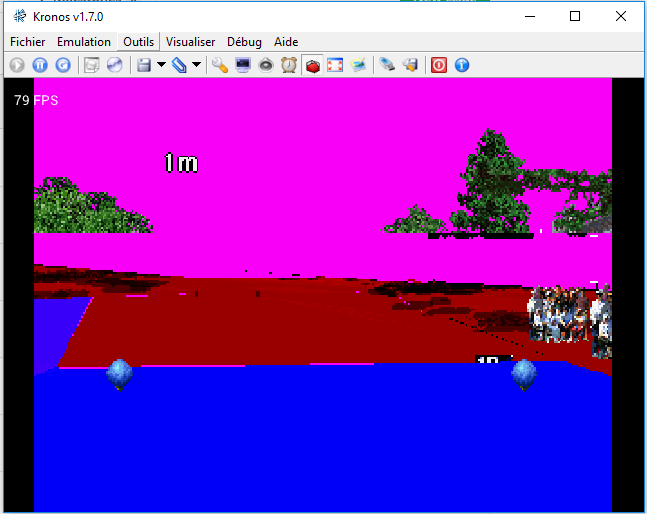Toggle the red box FPS display icon
This screenshot has height=514, width=647.
pyautogui.click(x=313, y=65)
